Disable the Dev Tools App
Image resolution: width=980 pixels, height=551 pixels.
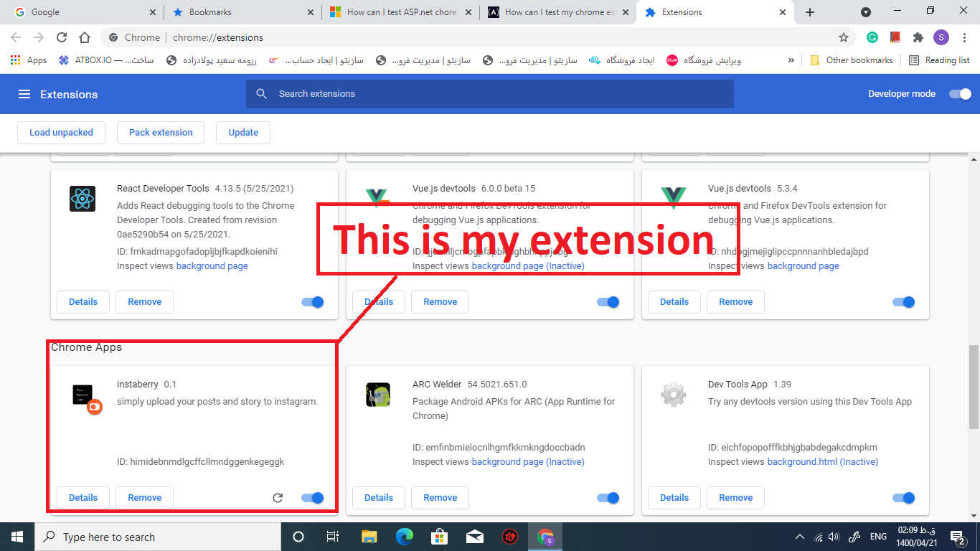[904, 498]
